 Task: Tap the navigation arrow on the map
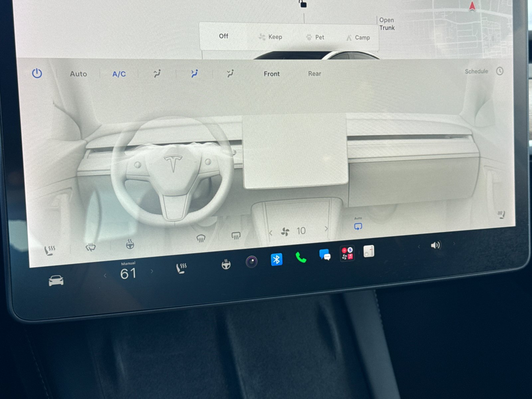[x=472, y=6]
